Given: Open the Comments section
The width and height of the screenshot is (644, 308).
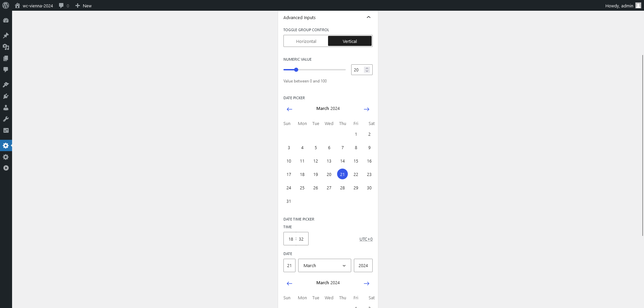Looking at the screenshot, I should (6, 69).
